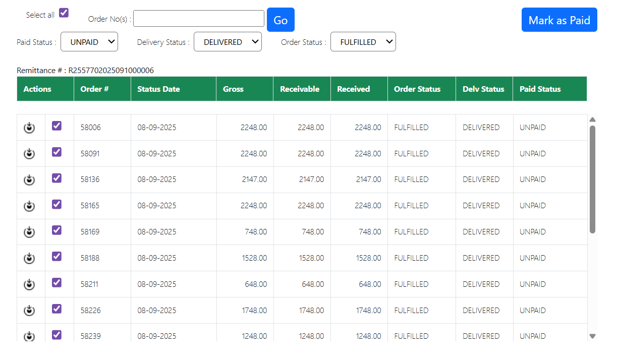Click the download icon for order 58169
Viewport: 617px width, 364px height.
coord(29,232)
